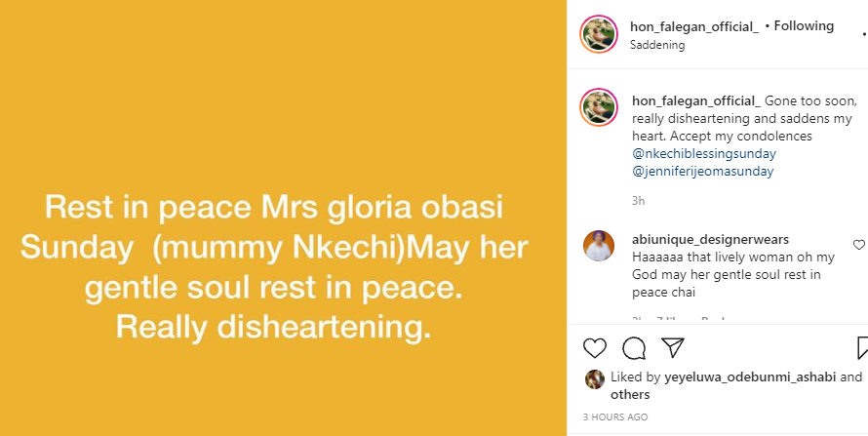Save post with the bookmark icon
868x436 pixels.
point(862,348)
